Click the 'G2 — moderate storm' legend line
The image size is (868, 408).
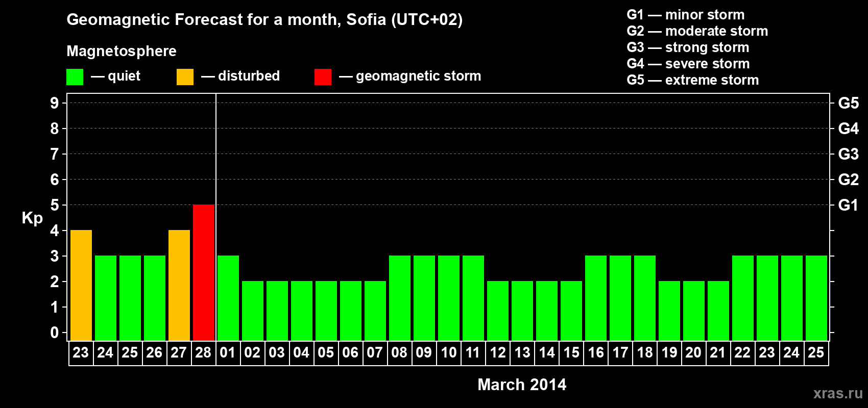coord(697,31)
